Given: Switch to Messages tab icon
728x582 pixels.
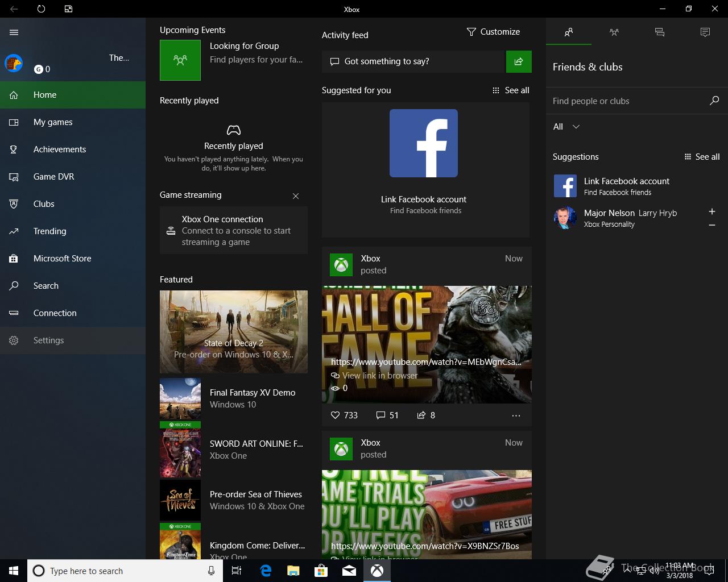Looking at the screenshot, I should tap(660, 32).
